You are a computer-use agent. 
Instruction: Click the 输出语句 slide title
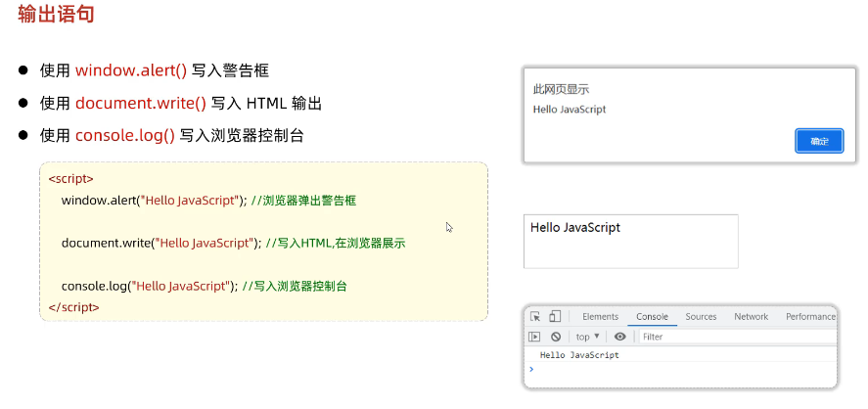tap(56, 14)
